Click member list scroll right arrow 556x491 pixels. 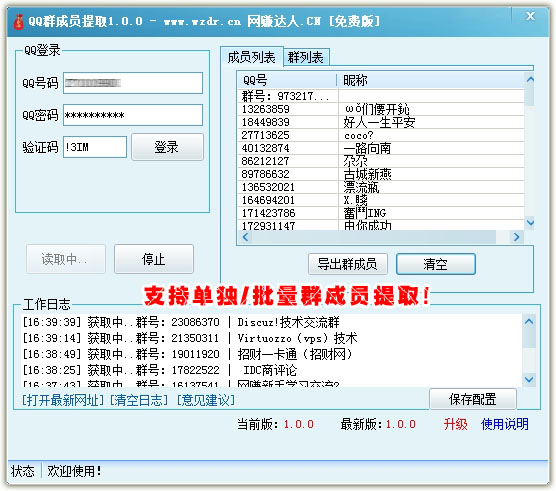click(516, 236)
